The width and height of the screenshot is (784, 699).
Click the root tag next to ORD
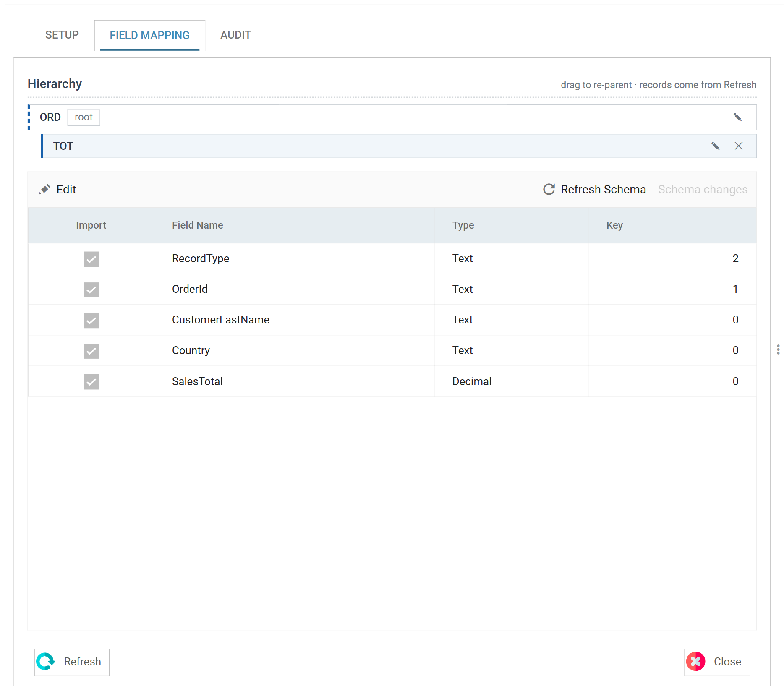pos(84,117)
